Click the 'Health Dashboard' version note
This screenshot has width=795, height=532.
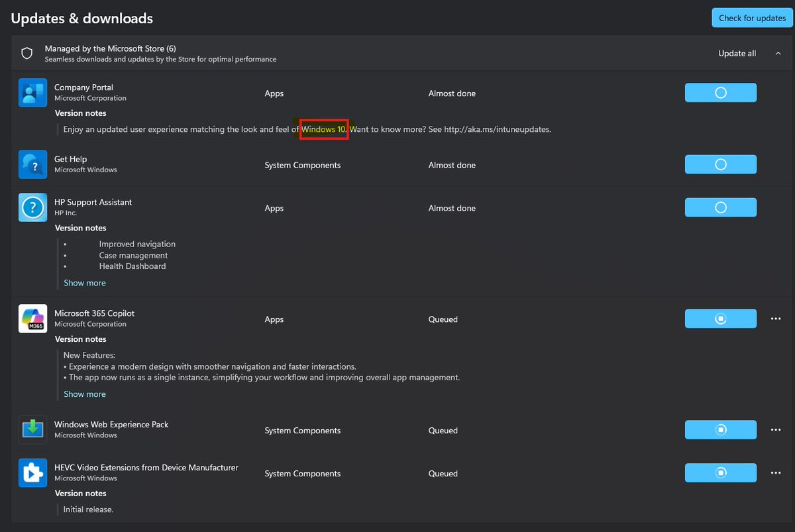[x=132, y=266]
